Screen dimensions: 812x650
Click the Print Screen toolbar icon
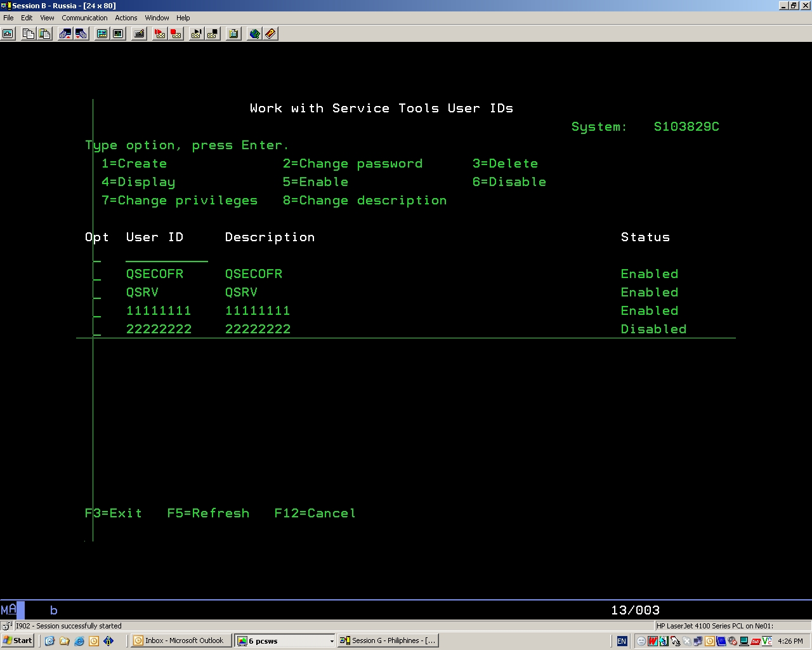[x=8, y=34]
